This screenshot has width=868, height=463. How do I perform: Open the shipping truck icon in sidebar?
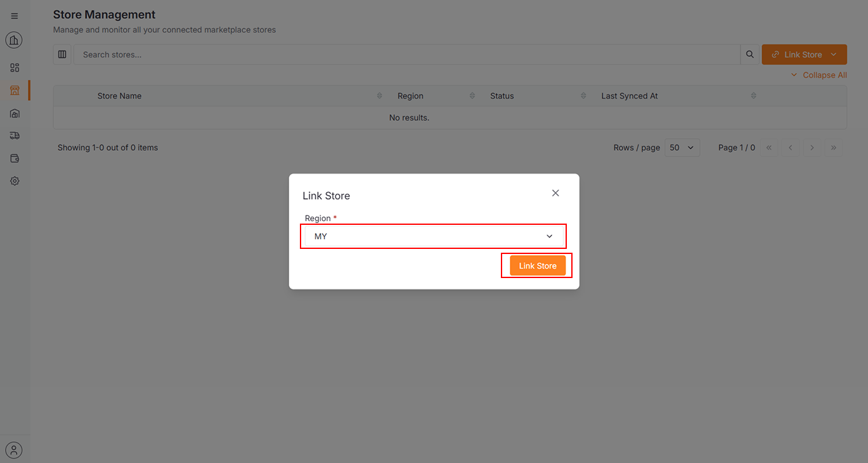pyautogui.click(x=14, y=136)
